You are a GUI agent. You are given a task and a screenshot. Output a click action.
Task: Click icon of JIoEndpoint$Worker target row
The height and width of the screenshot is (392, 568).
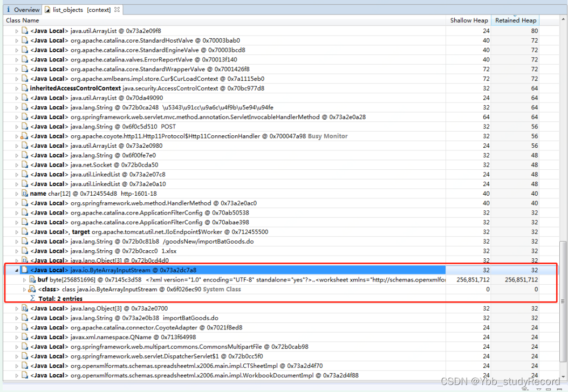coord(25,232)
